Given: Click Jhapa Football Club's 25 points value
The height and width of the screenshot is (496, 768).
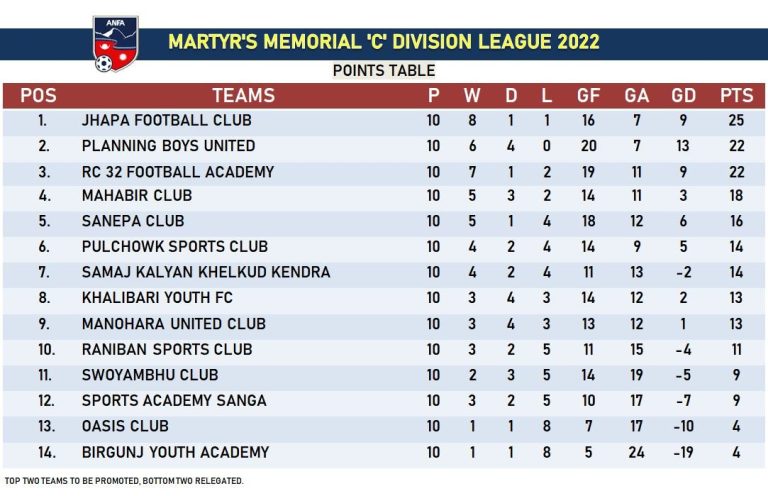Looking at the screenshot, I should pos(736,121).
